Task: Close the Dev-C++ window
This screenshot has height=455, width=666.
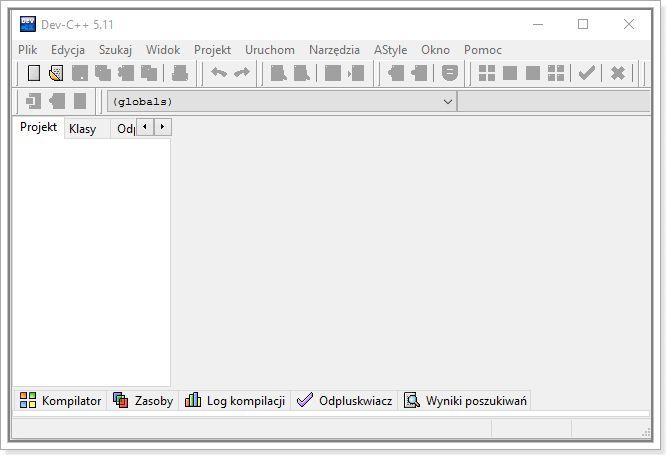Action: point(629,24)
